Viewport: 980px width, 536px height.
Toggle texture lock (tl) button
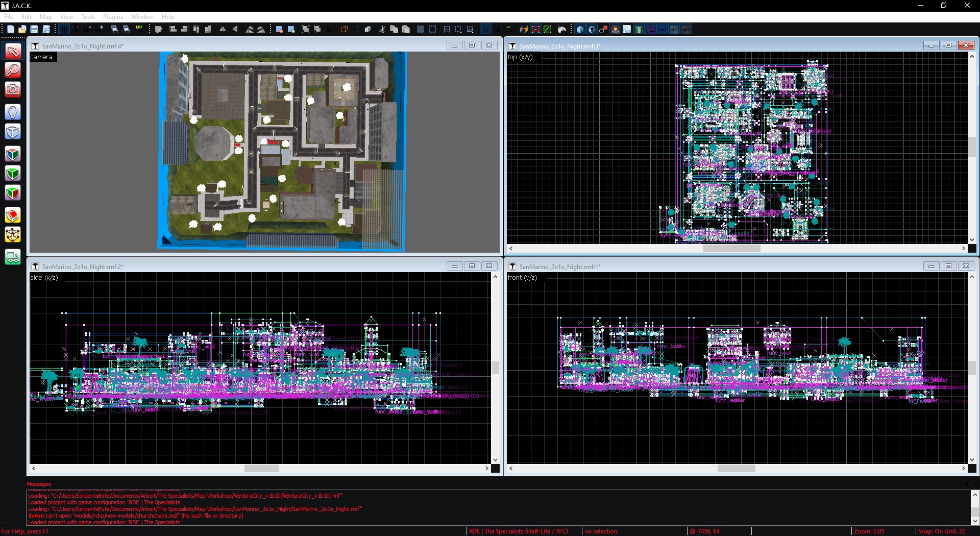click(x=485, y=30)
